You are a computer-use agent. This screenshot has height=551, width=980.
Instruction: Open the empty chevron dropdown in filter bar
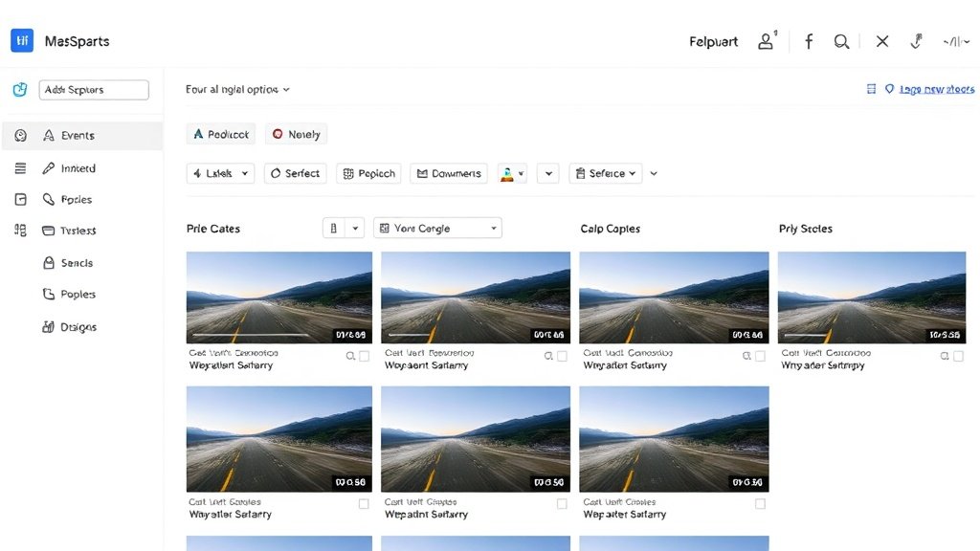click(548, 174)
